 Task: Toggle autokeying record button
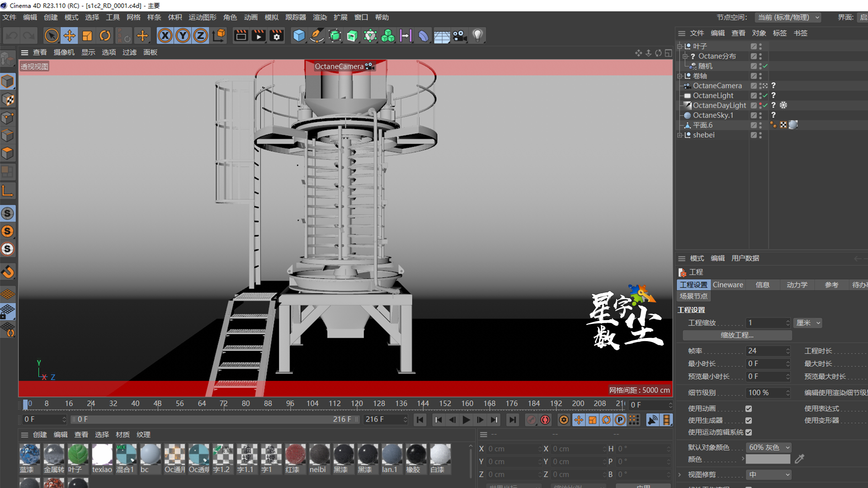click(x=545, y=420)
